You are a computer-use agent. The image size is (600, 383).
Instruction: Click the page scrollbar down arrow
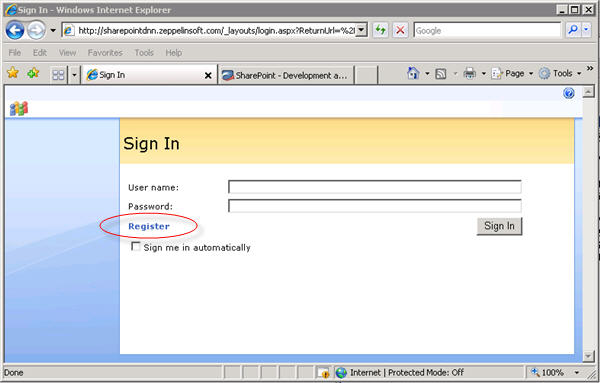coord(588,357)
